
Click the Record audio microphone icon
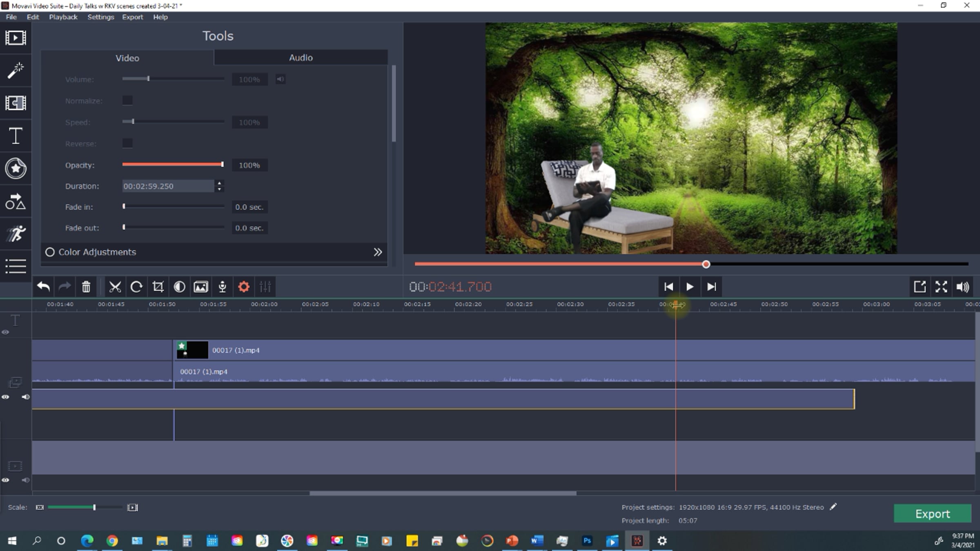[222, 287]
